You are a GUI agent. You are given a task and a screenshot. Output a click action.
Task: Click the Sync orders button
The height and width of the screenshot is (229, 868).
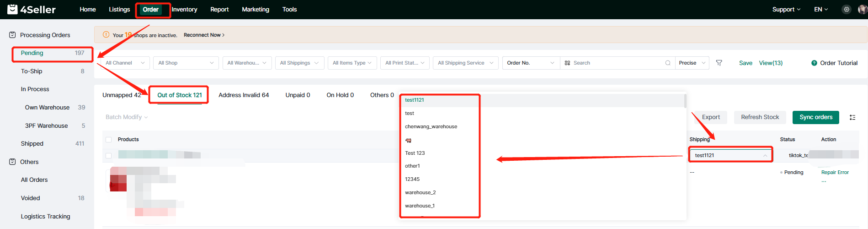815,117
